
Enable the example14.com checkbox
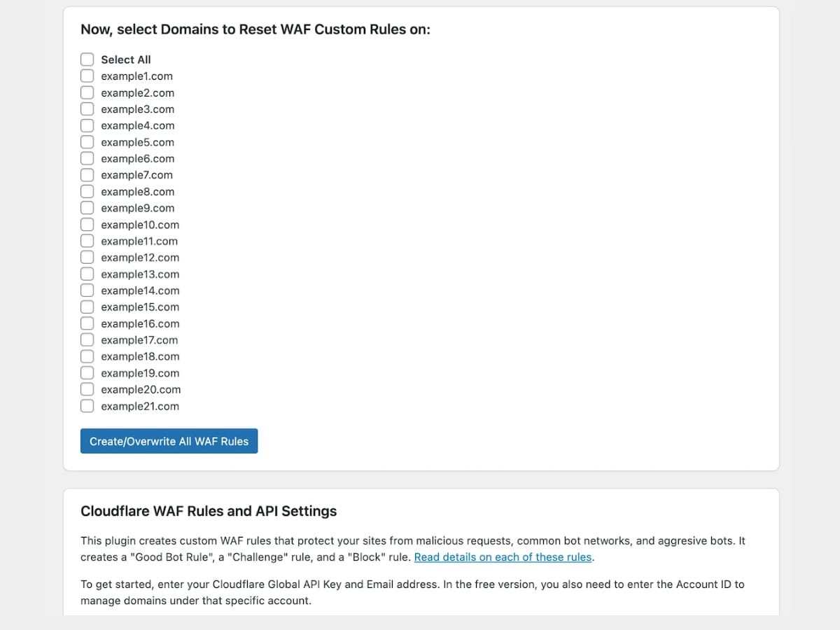(87, 290)
